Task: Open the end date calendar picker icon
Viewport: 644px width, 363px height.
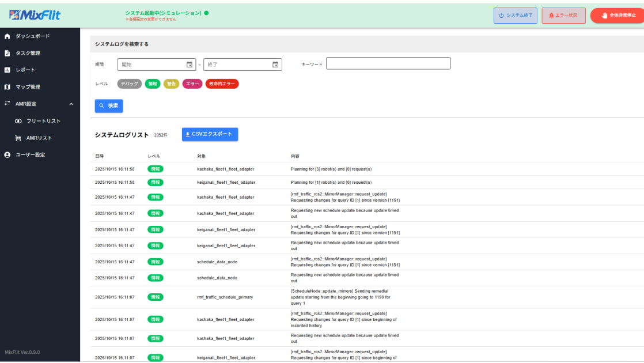Action: (275, 65)
